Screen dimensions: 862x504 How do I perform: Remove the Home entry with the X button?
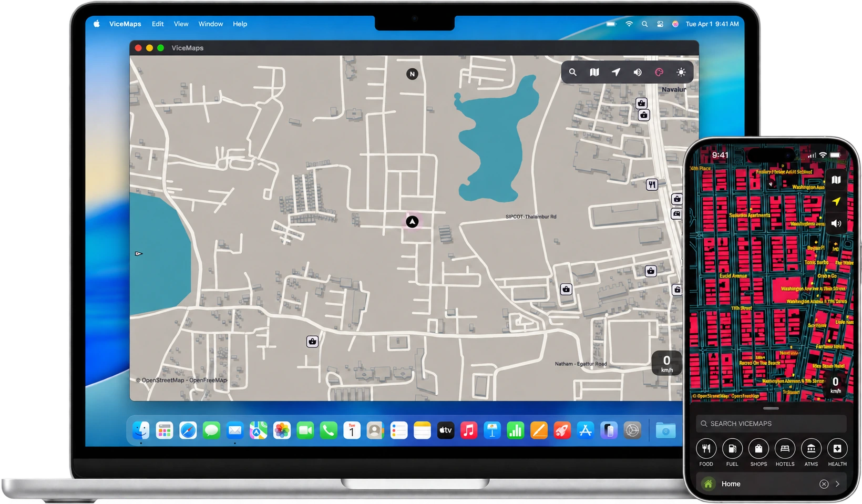(x=824, y=484)
